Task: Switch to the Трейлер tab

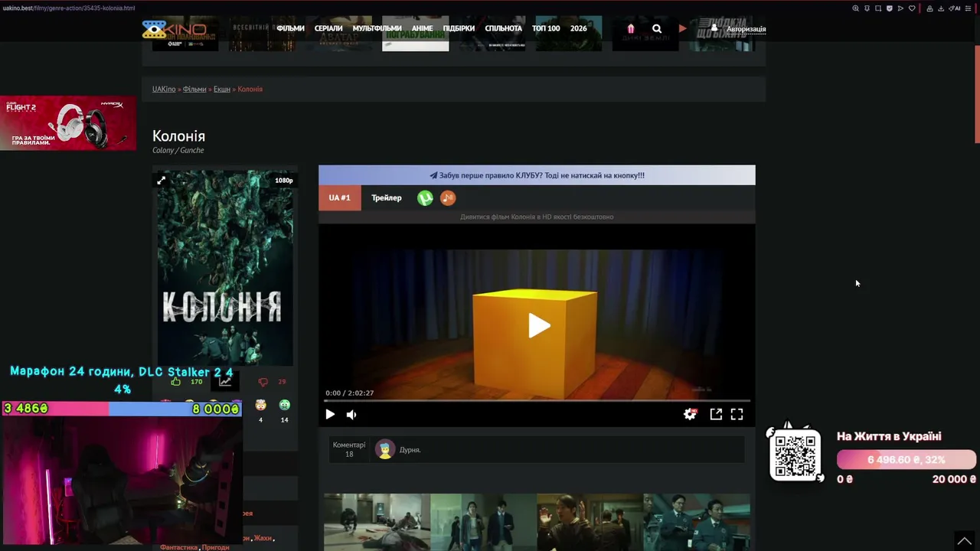Action: [x=387, y=198]
